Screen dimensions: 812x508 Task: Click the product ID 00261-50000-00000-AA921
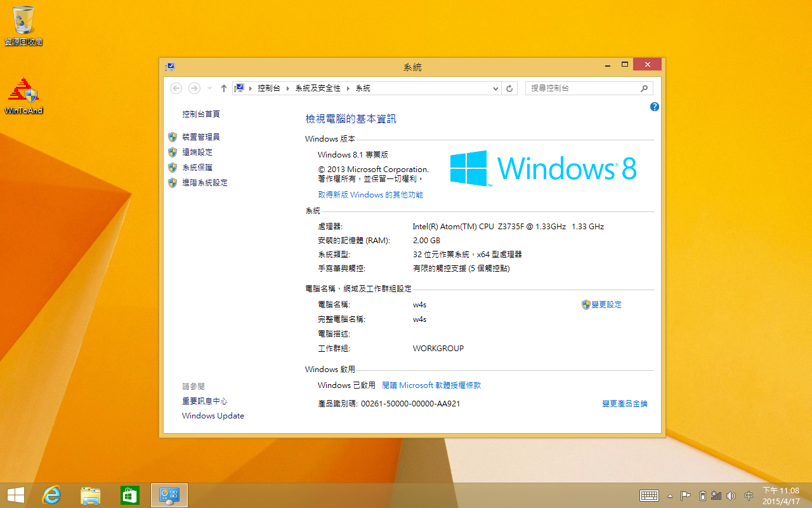pyautogui.click(x=410, y=404)
